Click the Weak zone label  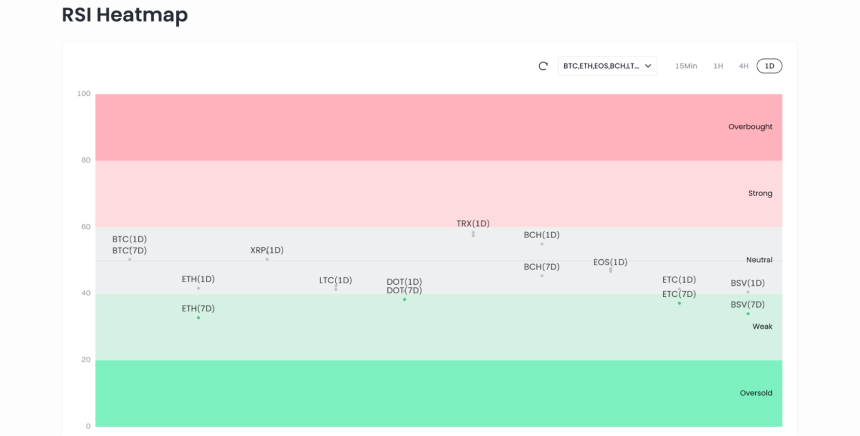click(762, 326)
